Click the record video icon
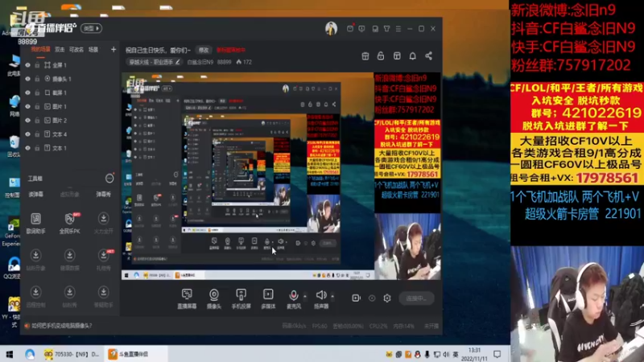This screenshot has height=362, width=644. [356, 298]
